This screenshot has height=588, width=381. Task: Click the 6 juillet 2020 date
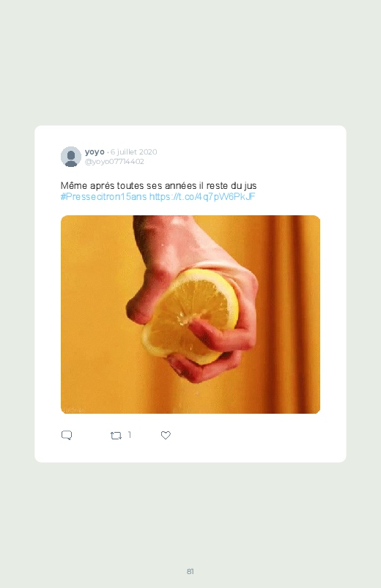(133, 152)
